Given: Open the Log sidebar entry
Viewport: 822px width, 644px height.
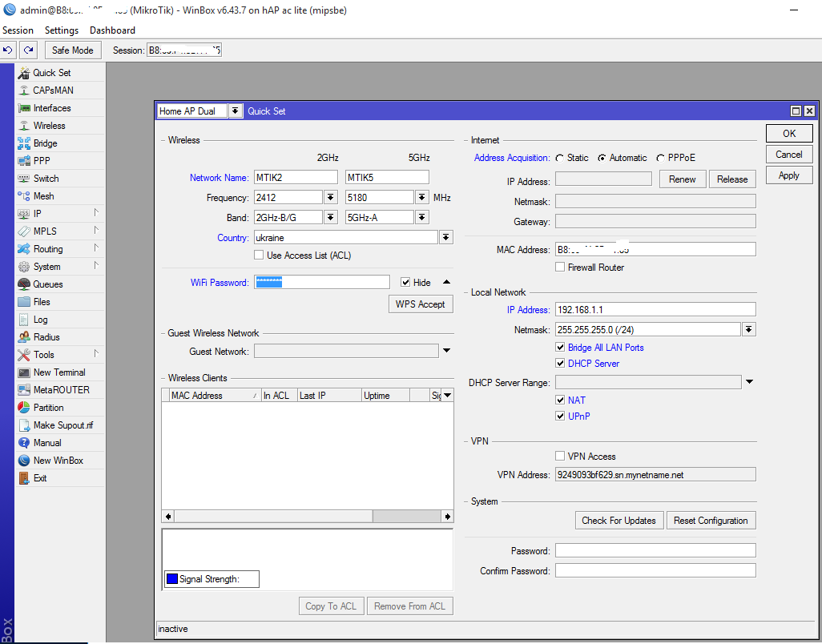Looking at the screenshot, I should click(60, 320).
